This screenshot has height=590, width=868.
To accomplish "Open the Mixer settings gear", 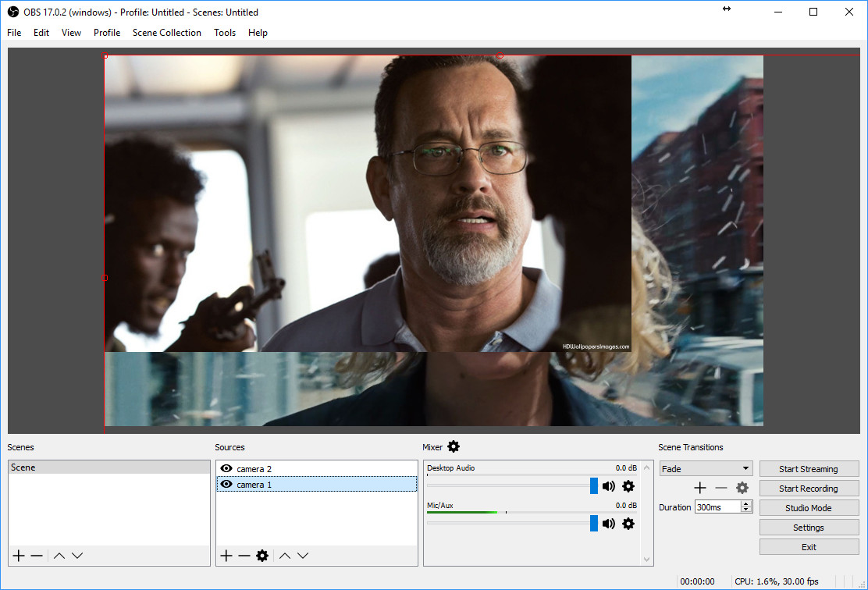I will click(x=454, y=446).
